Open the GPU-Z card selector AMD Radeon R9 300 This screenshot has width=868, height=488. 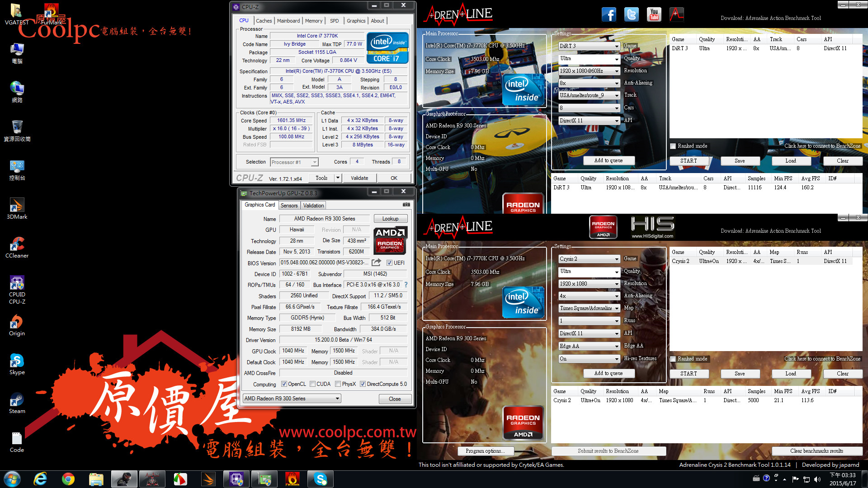[292, 399]
